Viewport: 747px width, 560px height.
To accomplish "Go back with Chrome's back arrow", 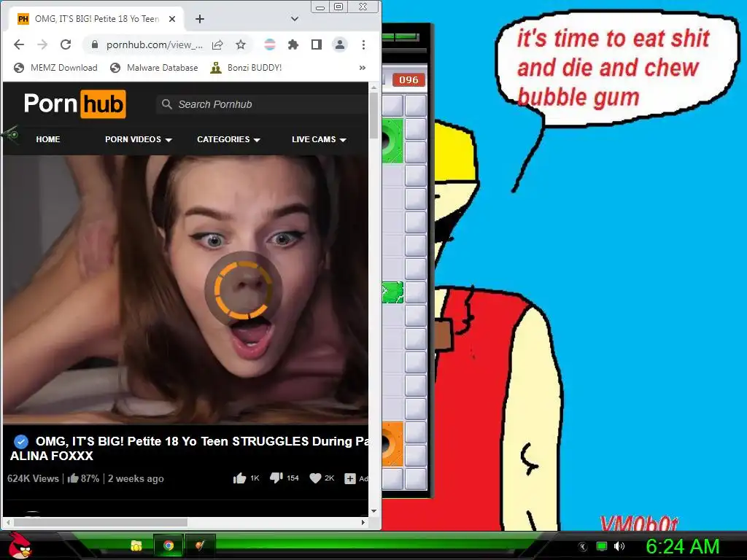I will pos(19,44).
